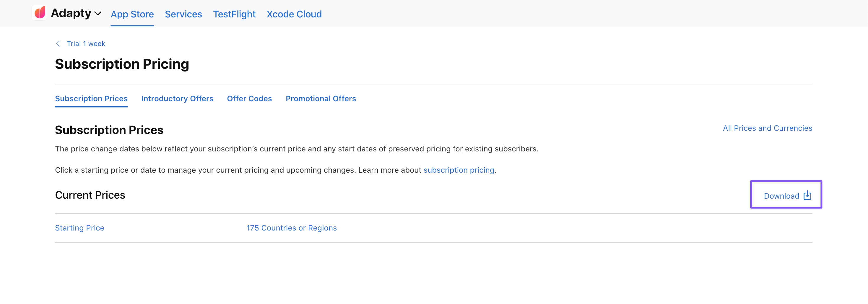Click the Adapty app name text

[71, 14]
